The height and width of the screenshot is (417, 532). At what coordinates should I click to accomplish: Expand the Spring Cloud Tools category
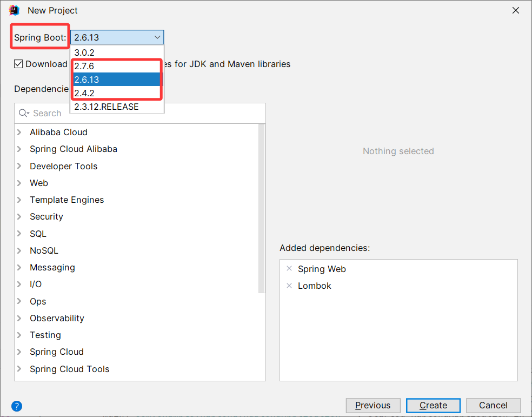tap(19, 369)
